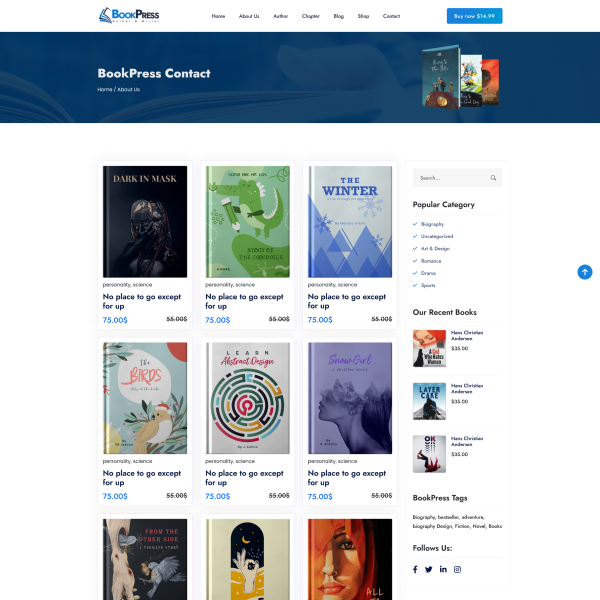Open the Dark in Mask book cover
The width and height of the screenshot is (600, 600).
click(x=145, y=222)
